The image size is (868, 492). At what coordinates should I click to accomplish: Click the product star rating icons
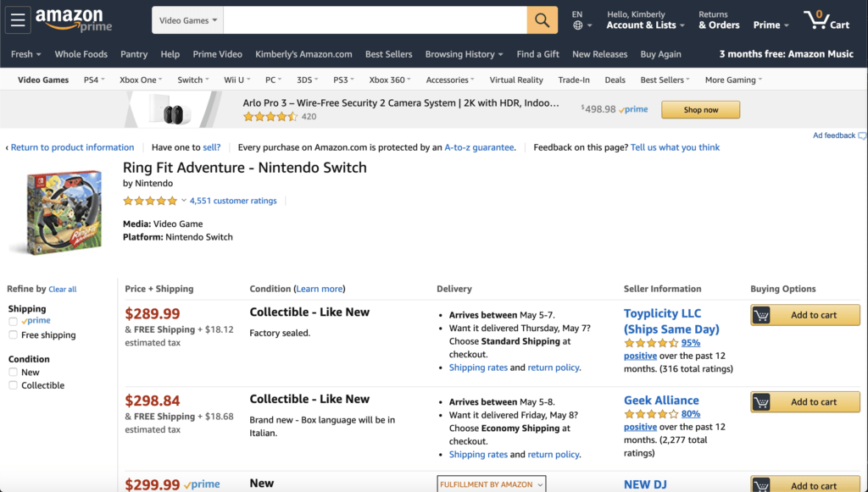150,201
